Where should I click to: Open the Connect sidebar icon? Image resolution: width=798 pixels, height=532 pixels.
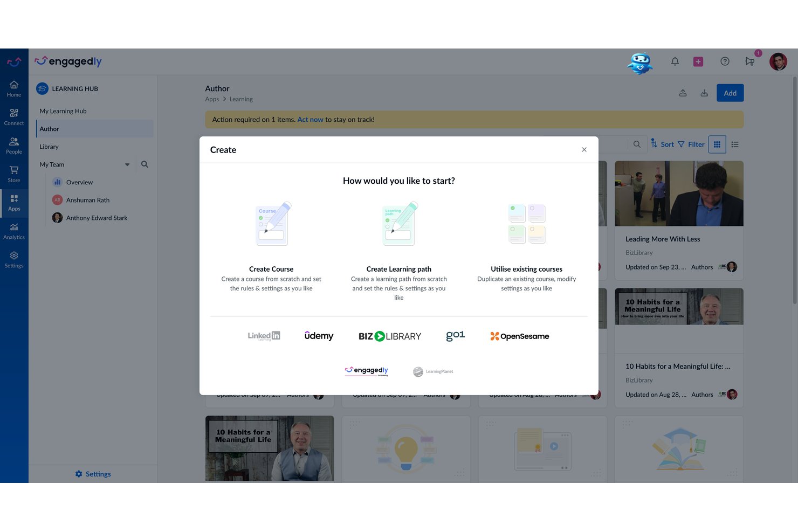(14, 117)
